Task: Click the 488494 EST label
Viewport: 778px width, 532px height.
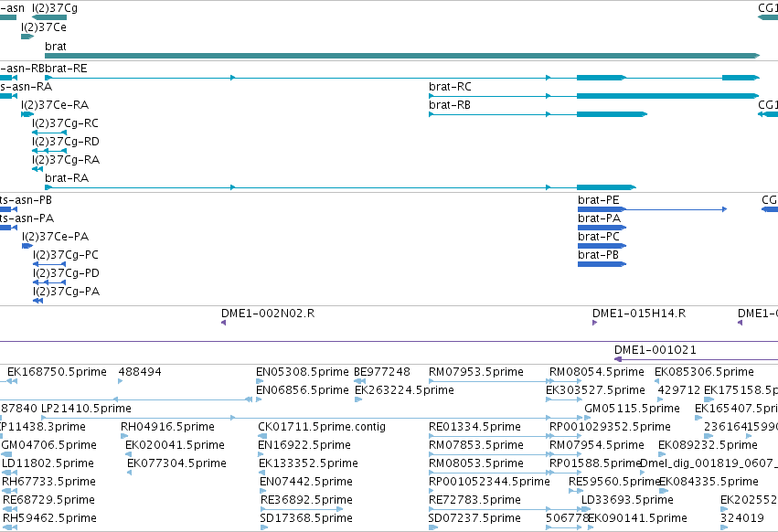Action: 140,372
